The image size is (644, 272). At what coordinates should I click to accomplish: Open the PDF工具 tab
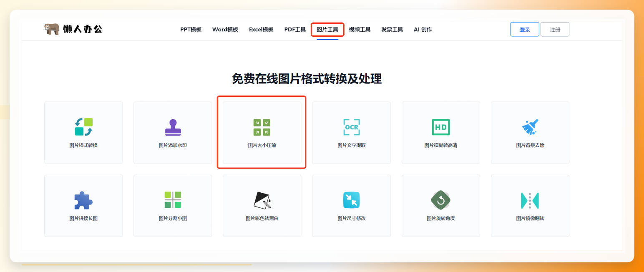point(295,30)
